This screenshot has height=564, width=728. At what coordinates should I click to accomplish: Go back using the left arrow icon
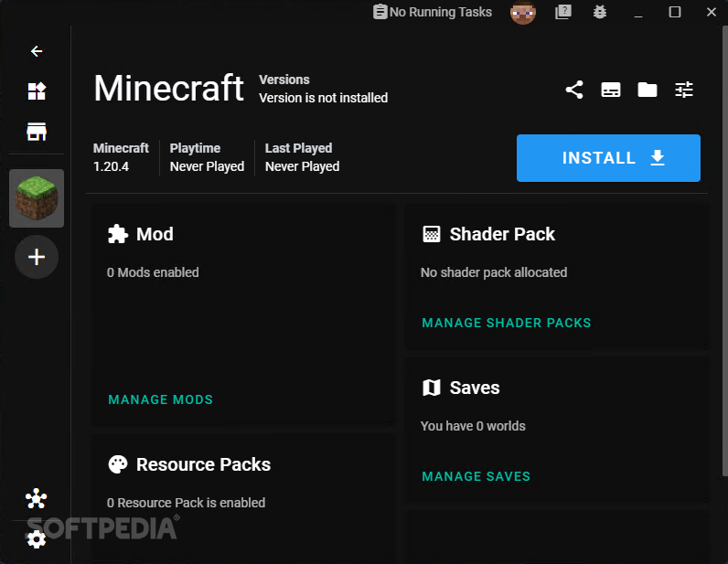click(37, 51)
